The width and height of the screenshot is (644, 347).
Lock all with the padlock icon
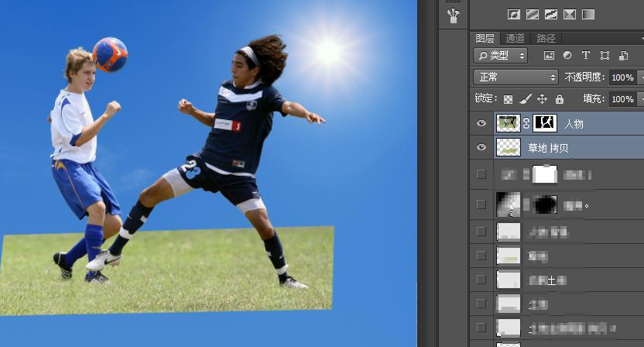click(560, 98)
